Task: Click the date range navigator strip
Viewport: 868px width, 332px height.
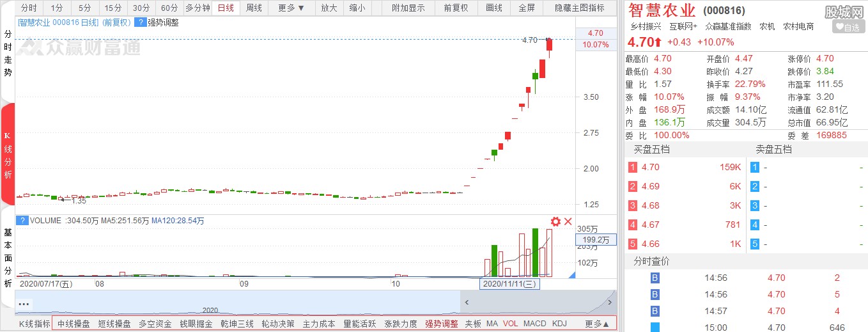Action: point(316,303)
